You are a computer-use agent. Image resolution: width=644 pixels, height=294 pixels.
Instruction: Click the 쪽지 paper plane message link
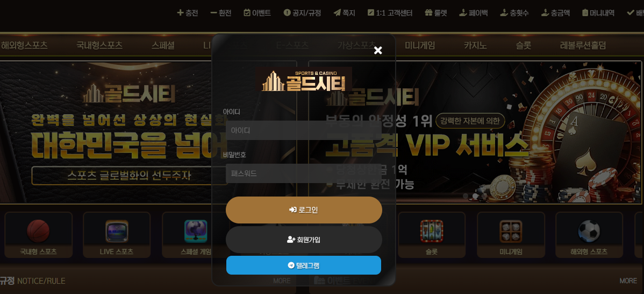[x=344, y=13]
